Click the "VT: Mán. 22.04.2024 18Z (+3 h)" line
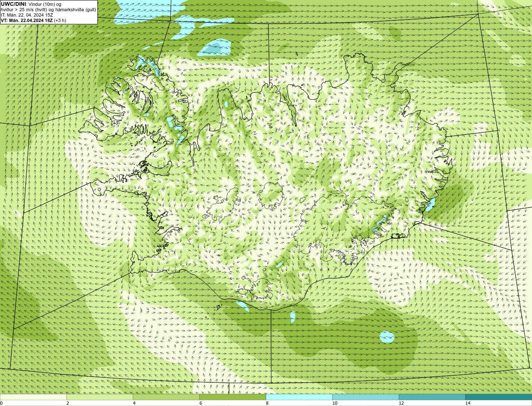Image resolution: width=532 pixels, height=406 pixels. coord(33,20)
